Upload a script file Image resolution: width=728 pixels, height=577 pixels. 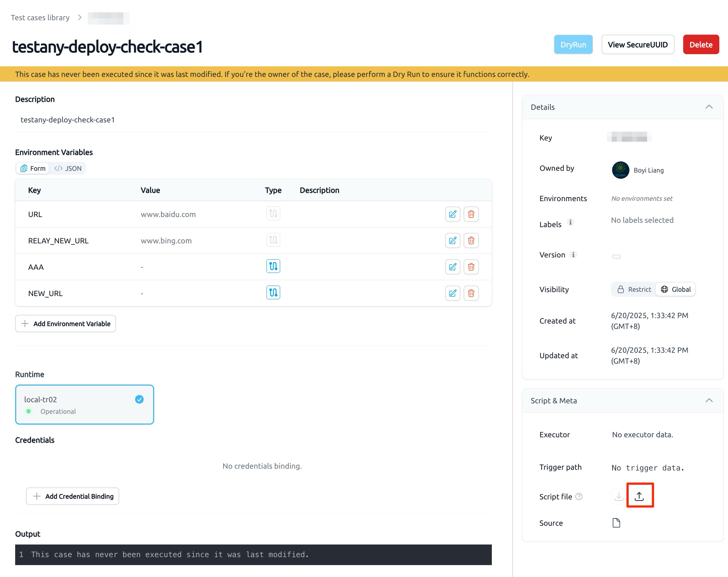639,496
